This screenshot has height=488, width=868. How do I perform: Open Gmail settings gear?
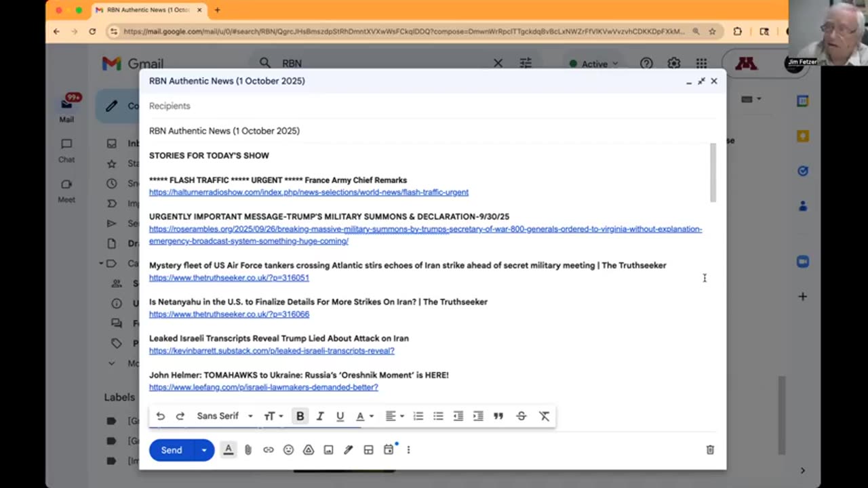(673, 63)
